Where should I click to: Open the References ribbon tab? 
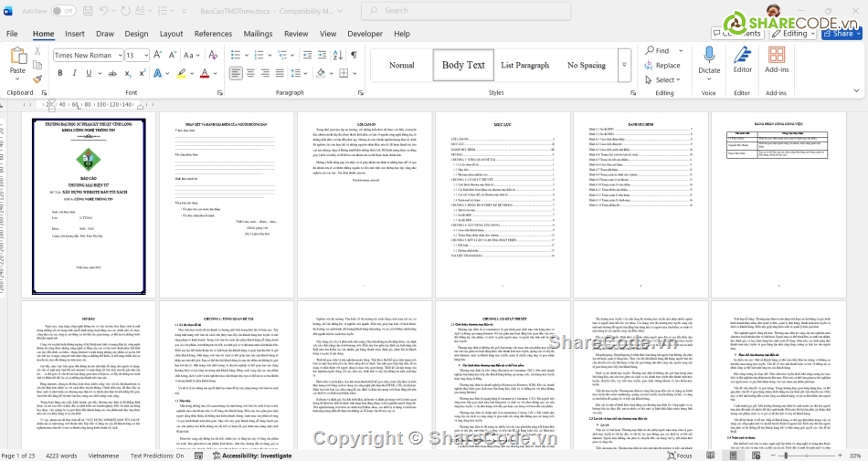(x=213, y=34)
